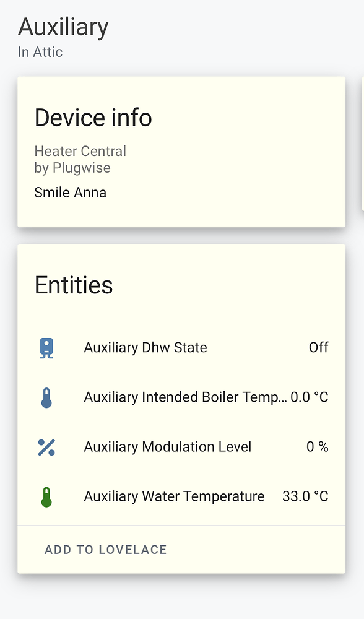The height and width of the screenshot is (619, 364).
Task: Select the Device info card header
Action: click(x=93, y=118)
